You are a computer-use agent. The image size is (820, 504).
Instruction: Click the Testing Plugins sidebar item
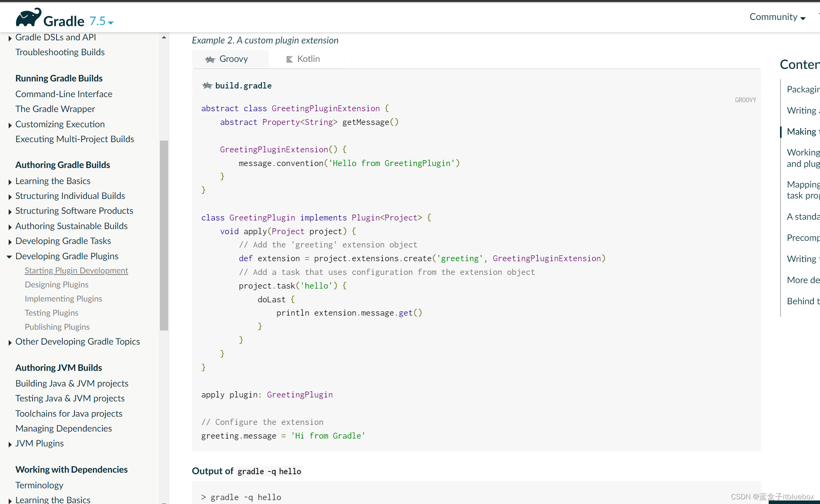point(51,312)
